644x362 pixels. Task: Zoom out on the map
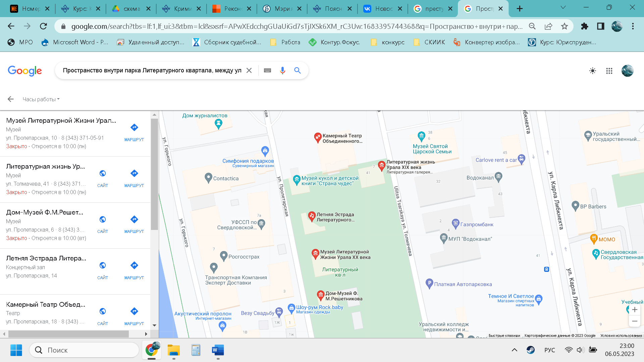[635, 321]
